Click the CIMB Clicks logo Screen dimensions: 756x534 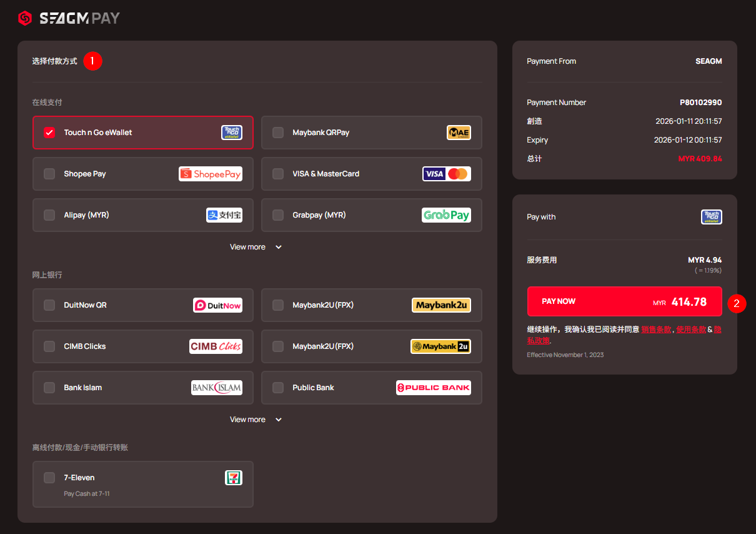pos(216,346)
